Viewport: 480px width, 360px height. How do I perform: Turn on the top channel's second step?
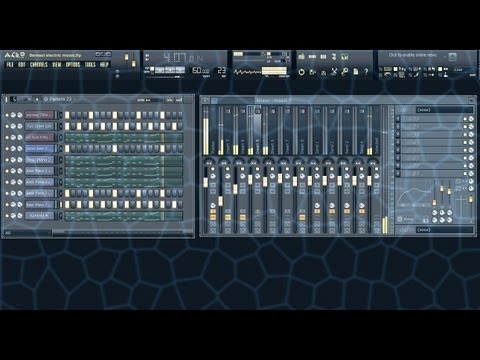tap(73, 115)
